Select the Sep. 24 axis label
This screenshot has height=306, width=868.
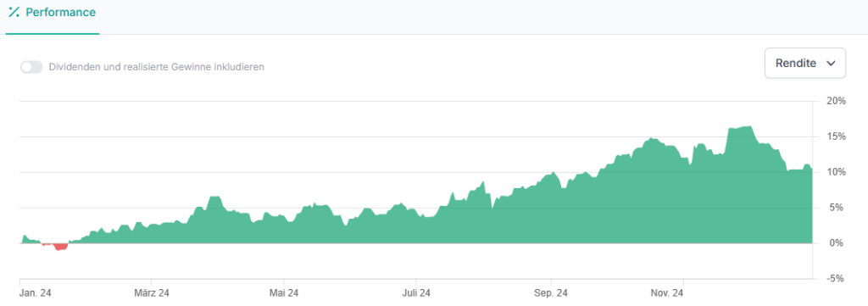coord(551,292)
